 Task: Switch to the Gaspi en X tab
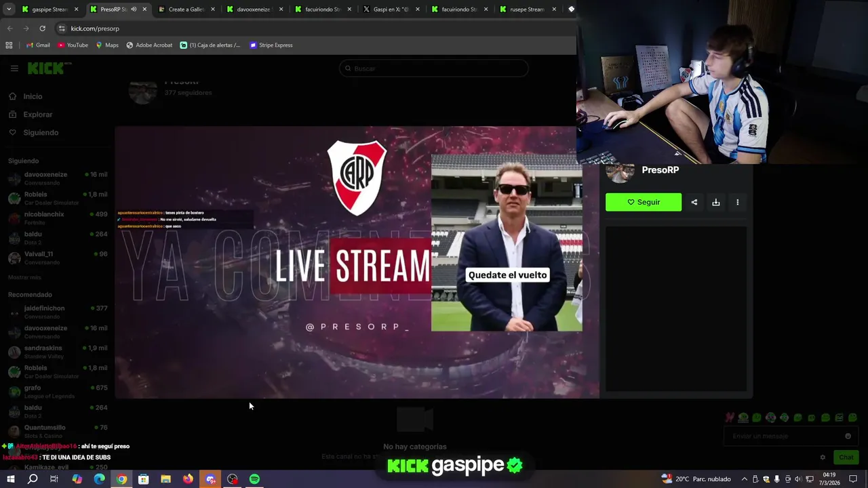391,9
